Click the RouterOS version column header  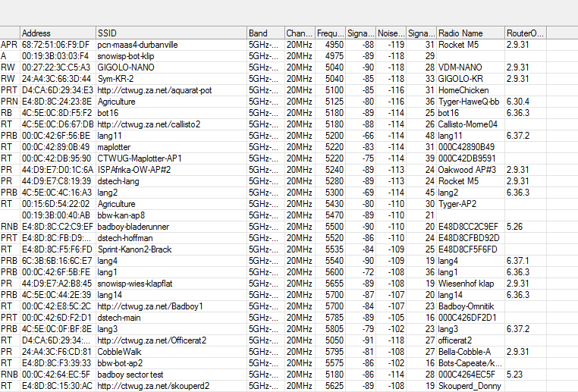click(x=525, y=33)
